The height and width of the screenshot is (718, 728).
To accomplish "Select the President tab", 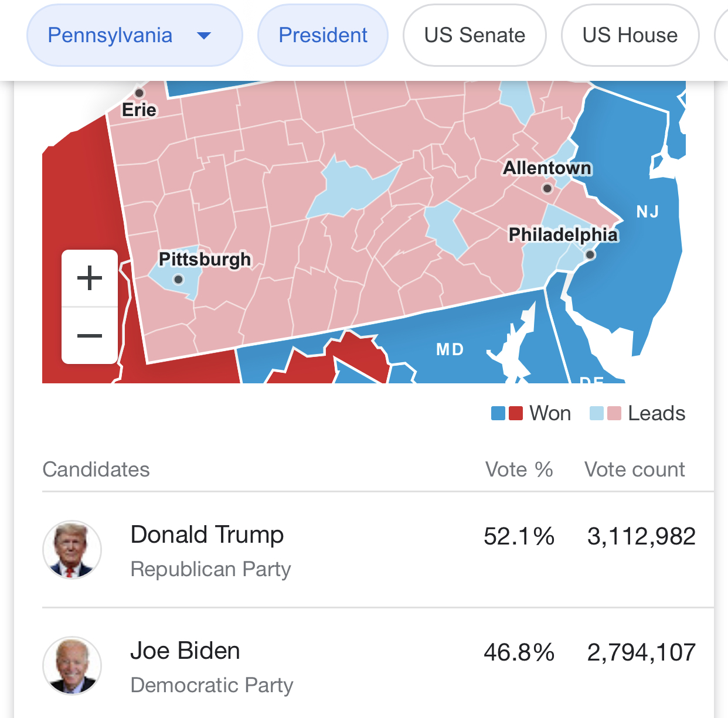I will 323,35.
